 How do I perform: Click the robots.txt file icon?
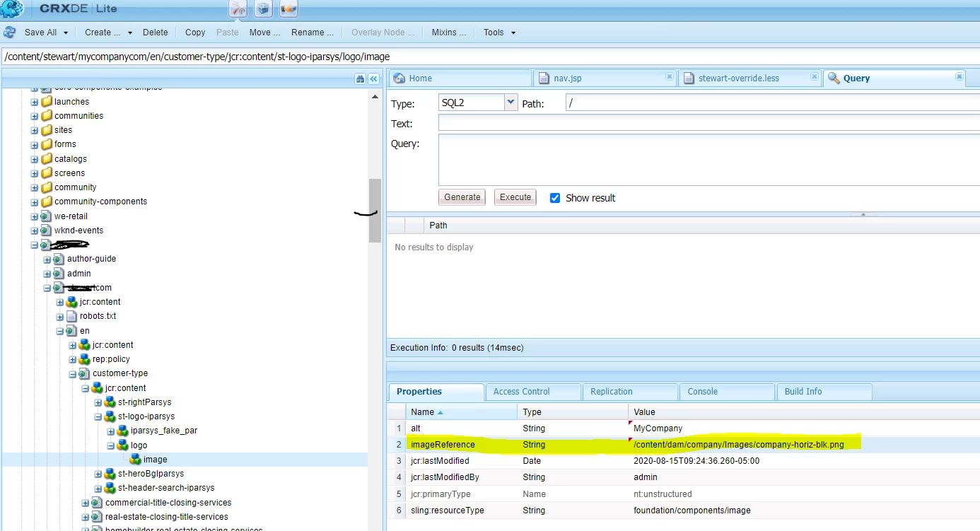71,316
